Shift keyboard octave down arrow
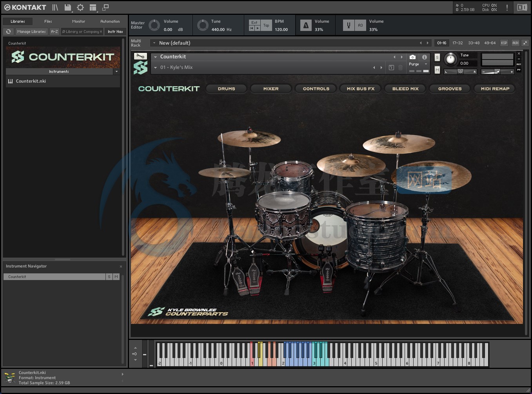This screenshot has width=532, height=394. 135,360
